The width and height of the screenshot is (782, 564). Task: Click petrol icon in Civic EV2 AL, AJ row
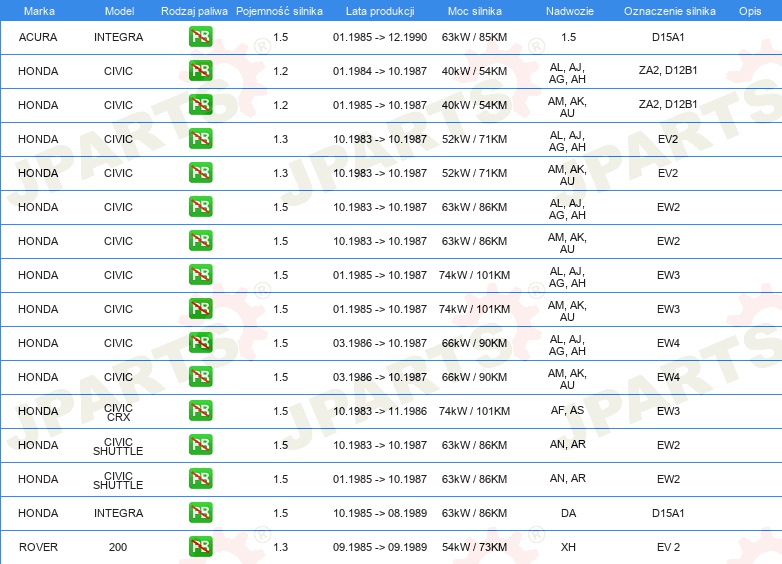(200, 138)
